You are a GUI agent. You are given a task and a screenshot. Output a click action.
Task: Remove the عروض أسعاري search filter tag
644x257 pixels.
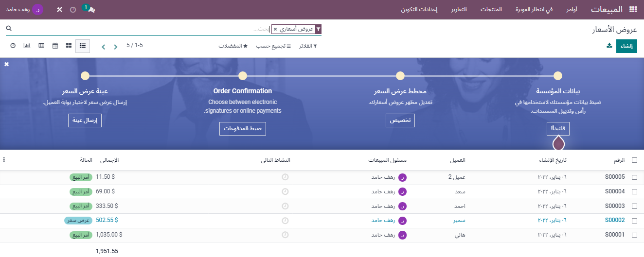(275, 30)
